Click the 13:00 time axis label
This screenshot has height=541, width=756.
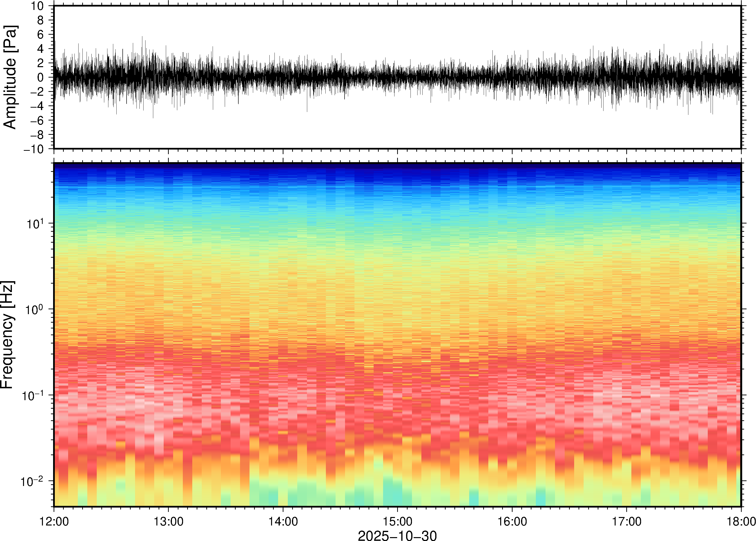click(x=168, y=521)
